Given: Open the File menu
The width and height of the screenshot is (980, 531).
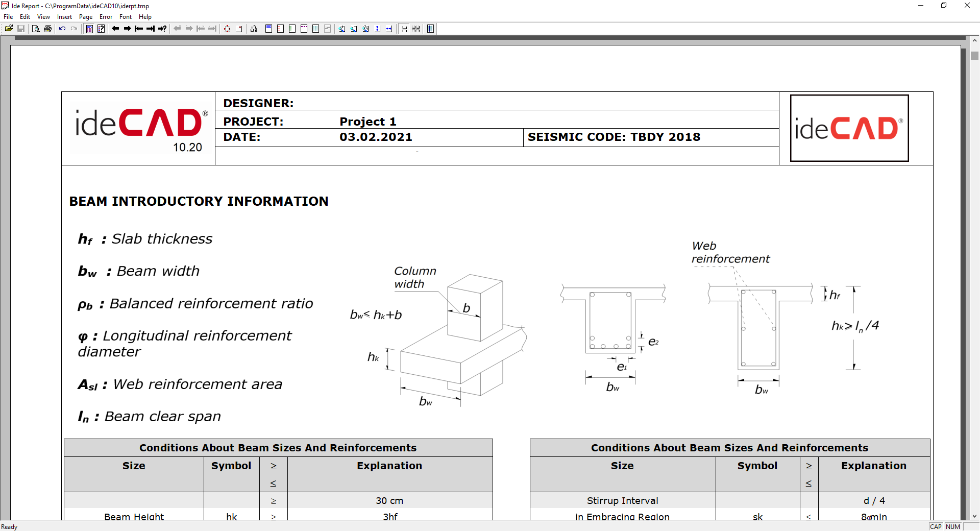Looking at the screenshot, I should (x=8, y=17).
